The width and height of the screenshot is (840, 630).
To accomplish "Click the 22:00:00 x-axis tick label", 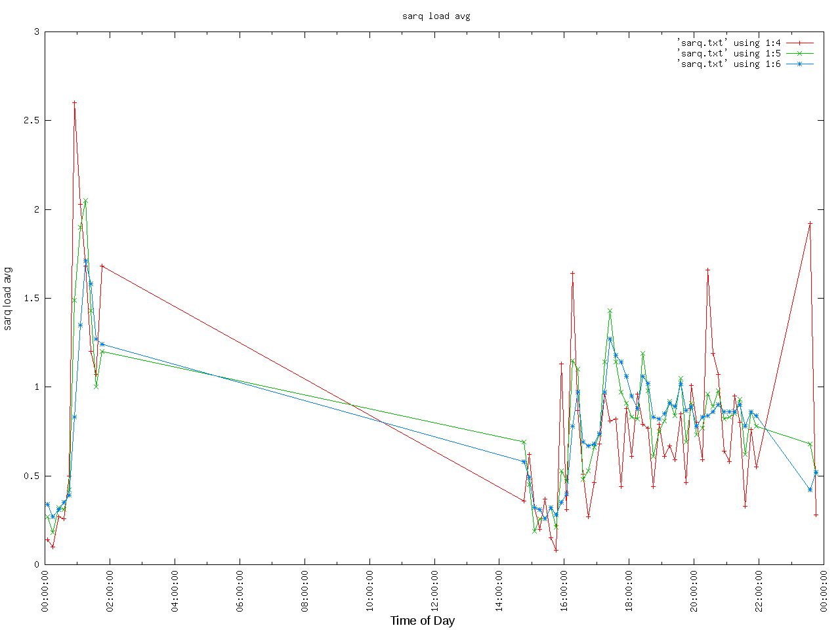I will 759,591.
